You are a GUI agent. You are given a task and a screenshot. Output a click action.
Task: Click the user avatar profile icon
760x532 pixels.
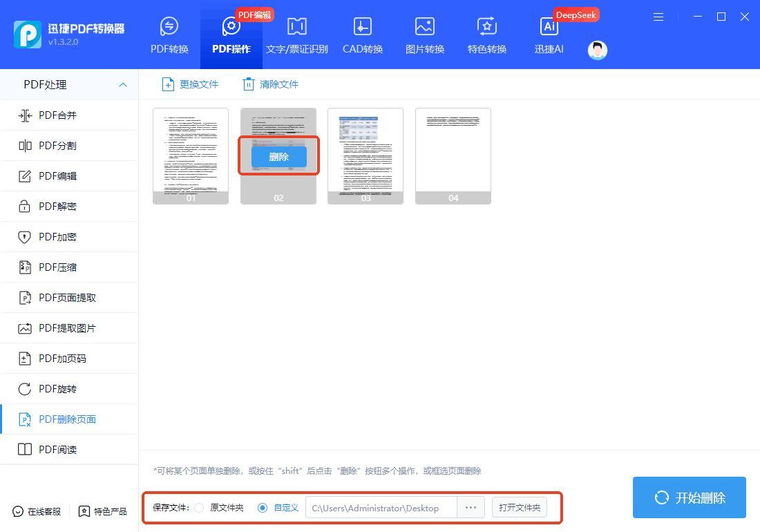(x=597, y=50)
